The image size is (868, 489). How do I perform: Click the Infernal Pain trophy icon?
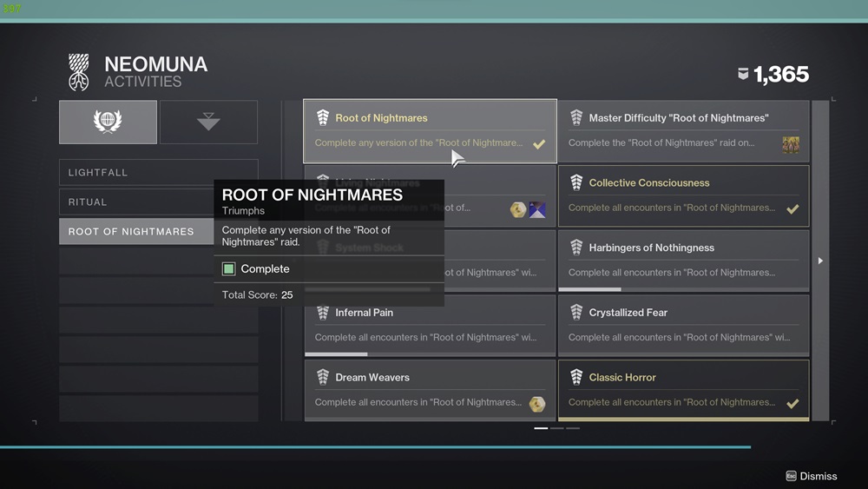(x=323, y=313)
